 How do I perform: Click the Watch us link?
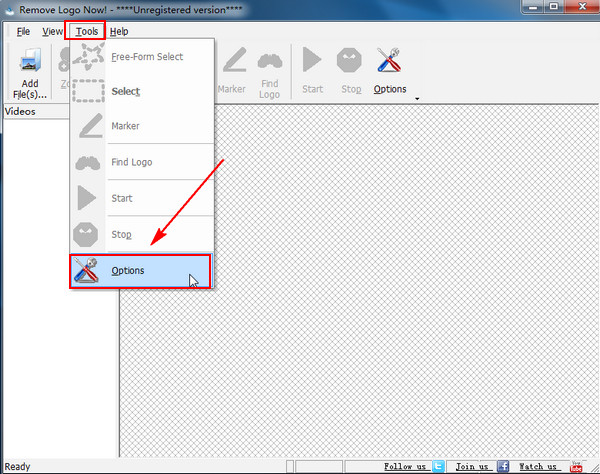click(538, 466)
